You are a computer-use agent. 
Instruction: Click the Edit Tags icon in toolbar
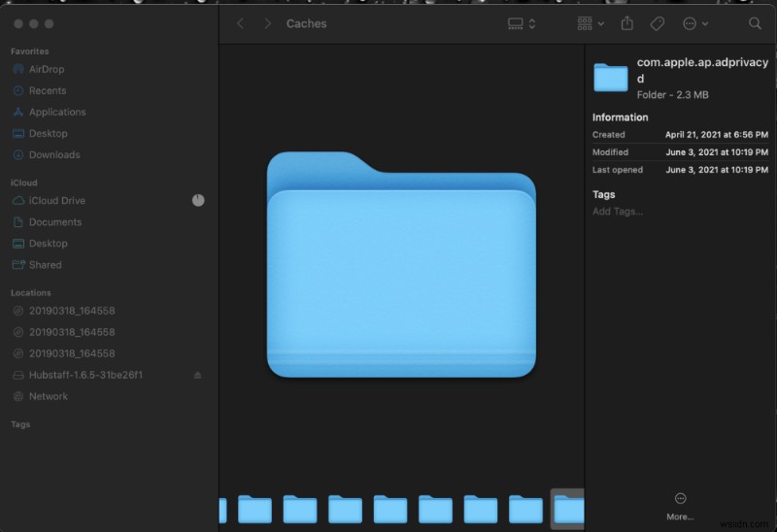click(657, 23)
